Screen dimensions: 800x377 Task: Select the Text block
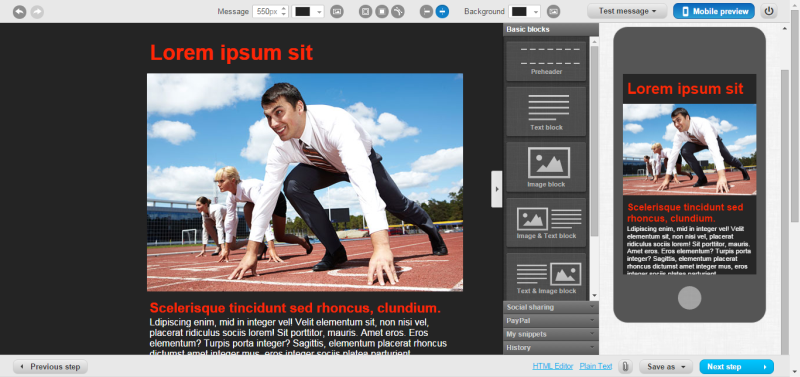point(546,111)
